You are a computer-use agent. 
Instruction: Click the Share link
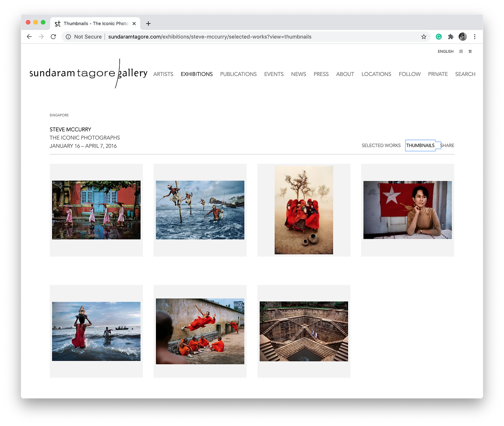point(447,146)
